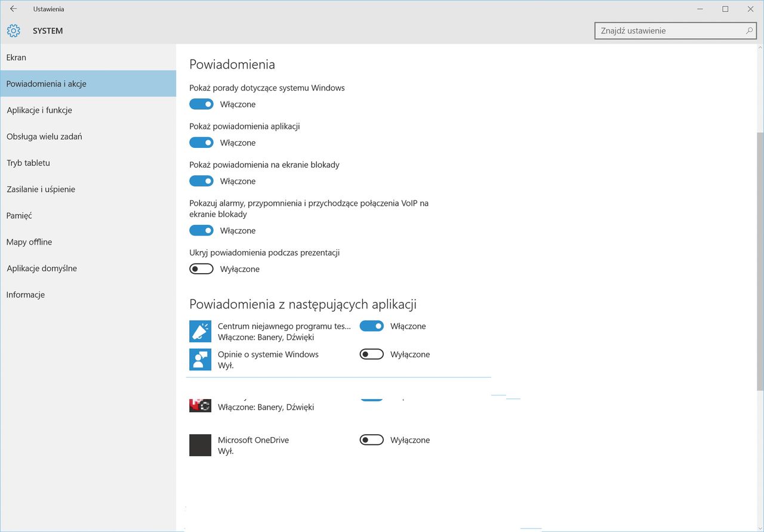Click the SYSTEM title text
This screenshot has height=532, width=764.
click(48, 31)
